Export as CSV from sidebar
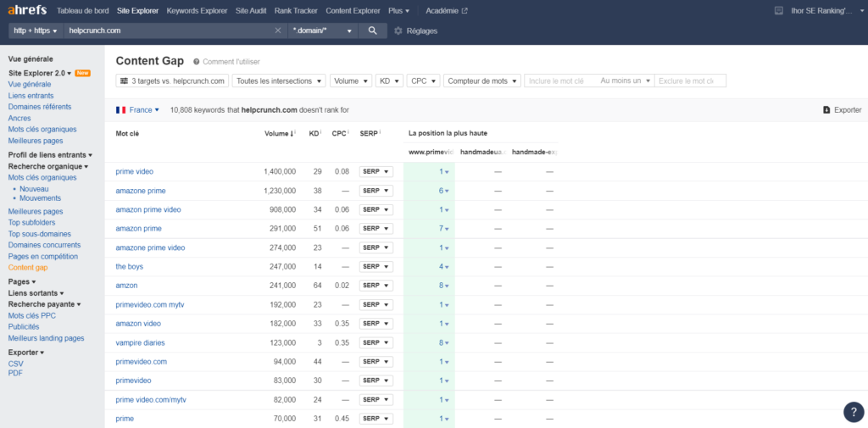Screen dimensions: 868x428 click(15, 364)
